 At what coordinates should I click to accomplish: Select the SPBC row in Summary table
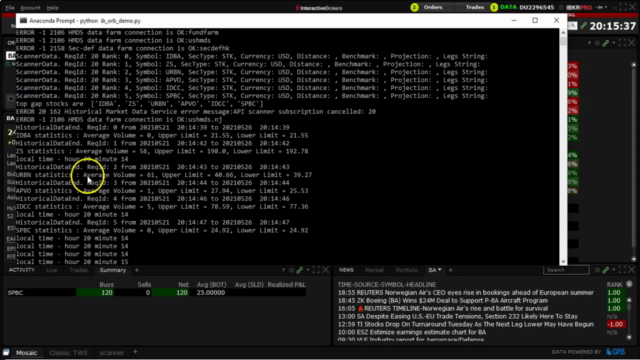(x=156, y=293)
